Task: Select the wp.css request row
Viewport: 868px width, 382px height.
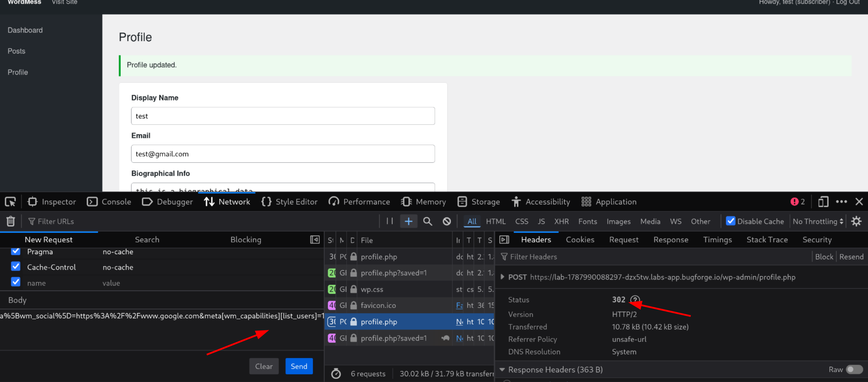Action: coord(409,289)
